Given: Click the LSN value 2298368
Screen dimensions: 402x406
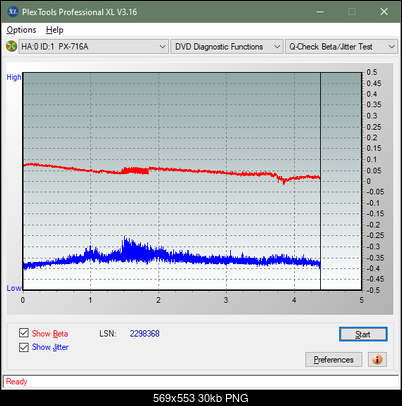Looking at the screenshot, I should (145, 334).
